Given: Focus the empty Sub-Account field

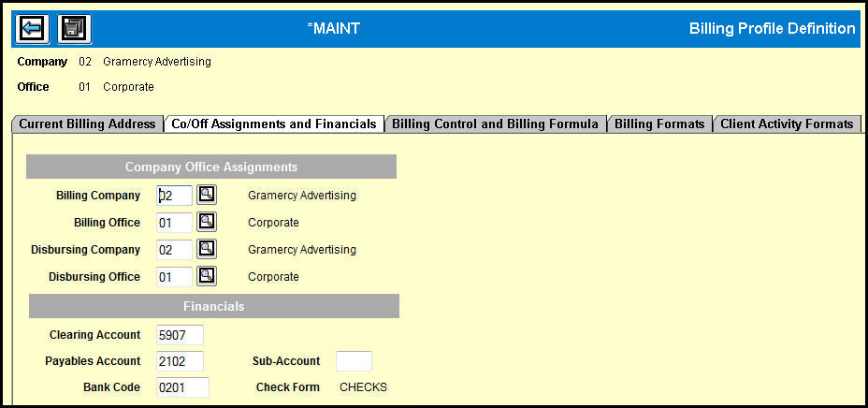Looking at the screenshot, I should tap(354, 361).
